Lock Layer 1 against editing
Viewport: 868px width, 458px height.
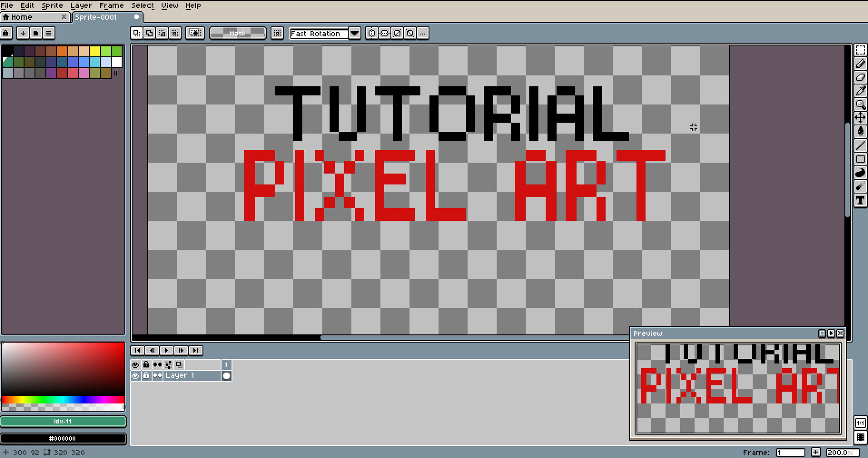coord(146,376)
